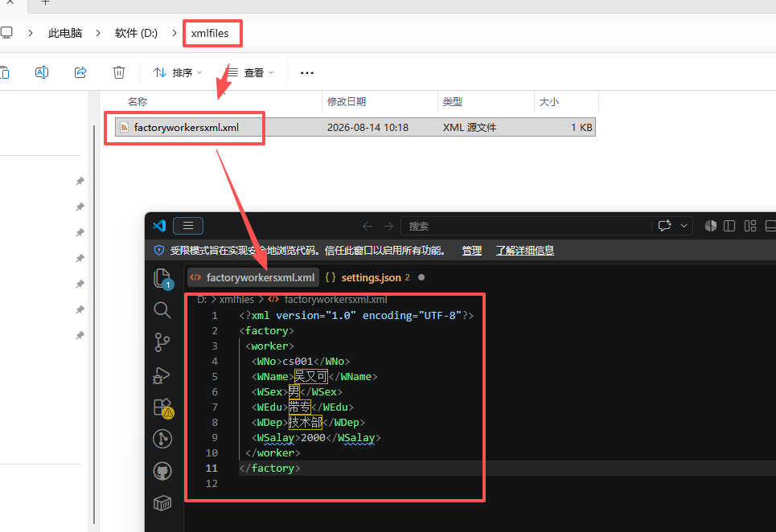Go back using VS Code back arrow
This screenshot has width=776, height=532.
(x=367, y=226)
